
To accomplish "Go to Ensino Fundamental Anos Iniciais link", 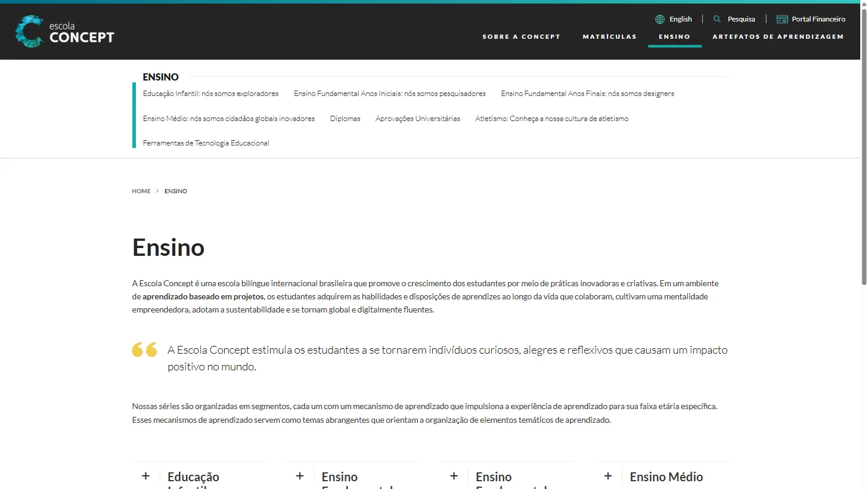I will [x=390, y=94].
